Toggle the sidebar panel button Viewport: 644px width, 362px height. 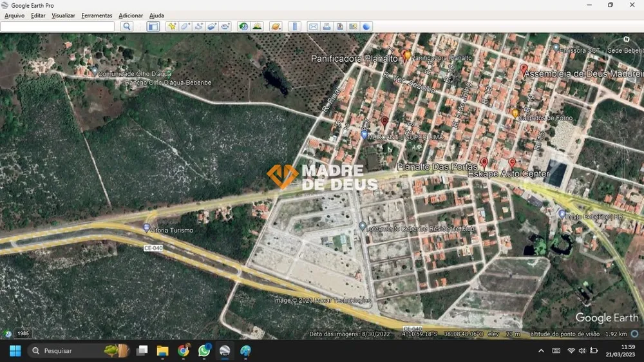coord(153,26)
